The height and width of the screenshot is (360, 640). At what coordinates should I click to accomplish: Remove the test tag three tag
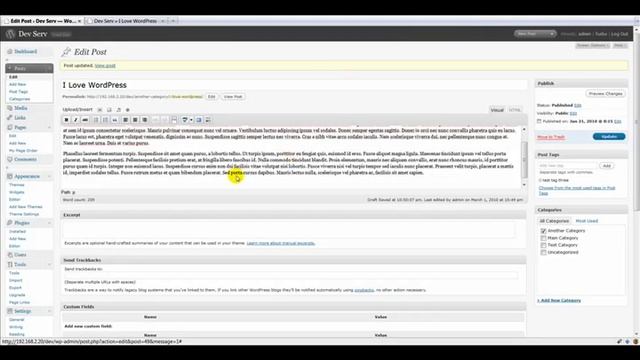click(x=540, y=180)
